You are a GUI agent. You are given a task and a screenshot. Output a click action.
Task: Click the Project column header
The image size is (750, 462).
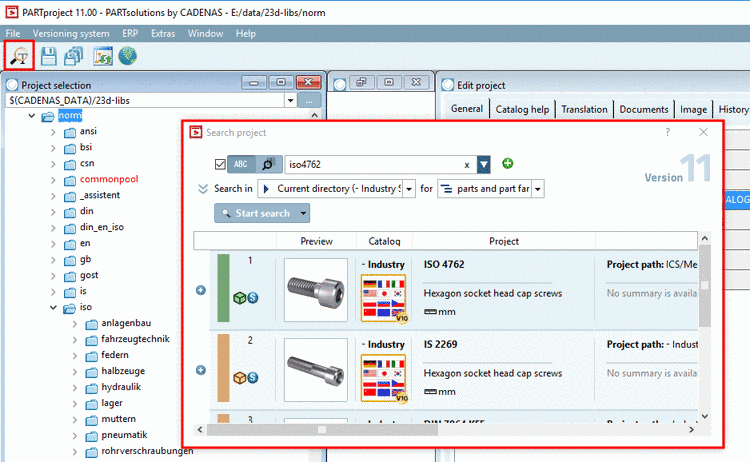coord(504,241)
